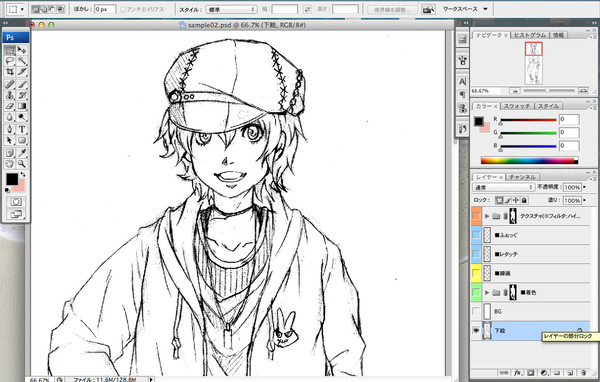Click the Add layer style fx button
Viewport: 600px width, 382px height.
(518, 372)
